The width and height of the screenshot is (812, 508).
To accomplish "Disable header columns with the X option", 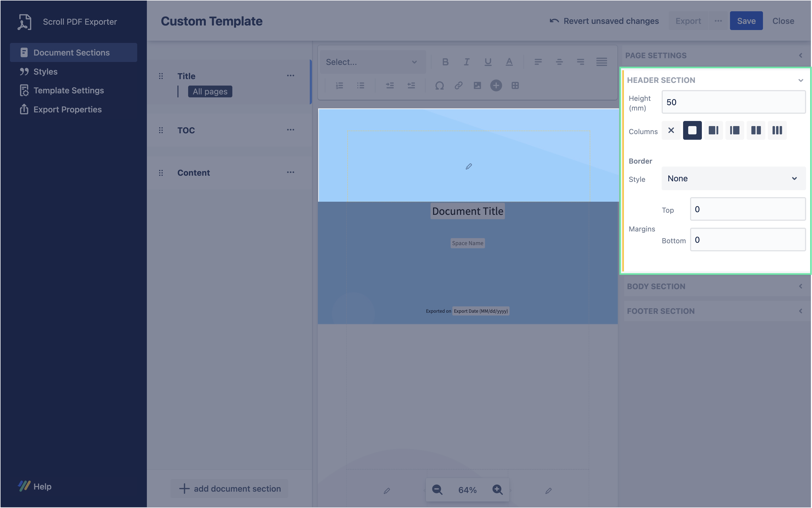I will [671, 130].
